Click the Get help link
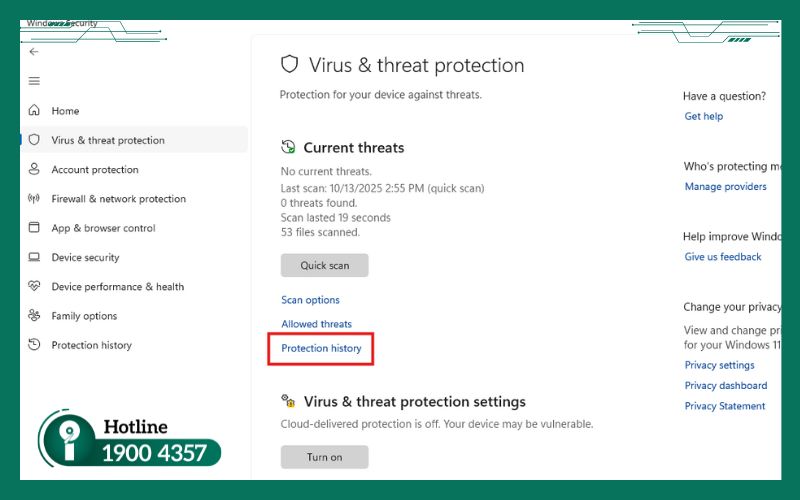The image size is (800, 500). pyautogui.click(x=703, y=117)
